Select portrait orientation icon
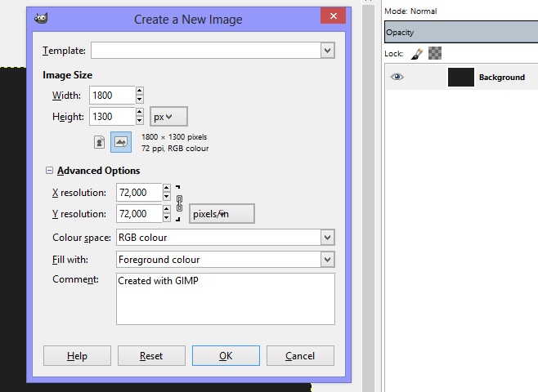The height and width of the screenshot is (392, 538). (100, 142)
